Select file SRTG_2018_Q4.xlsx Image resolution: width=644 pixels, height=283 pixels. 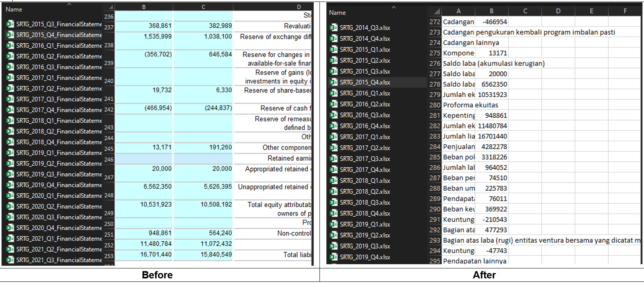[365, 214]
